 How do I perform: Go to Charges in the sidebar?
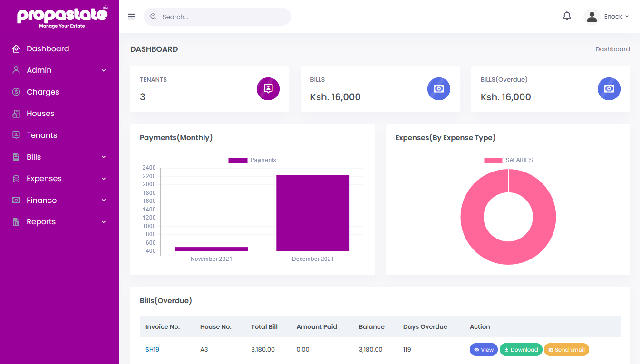tap(43, 92)
